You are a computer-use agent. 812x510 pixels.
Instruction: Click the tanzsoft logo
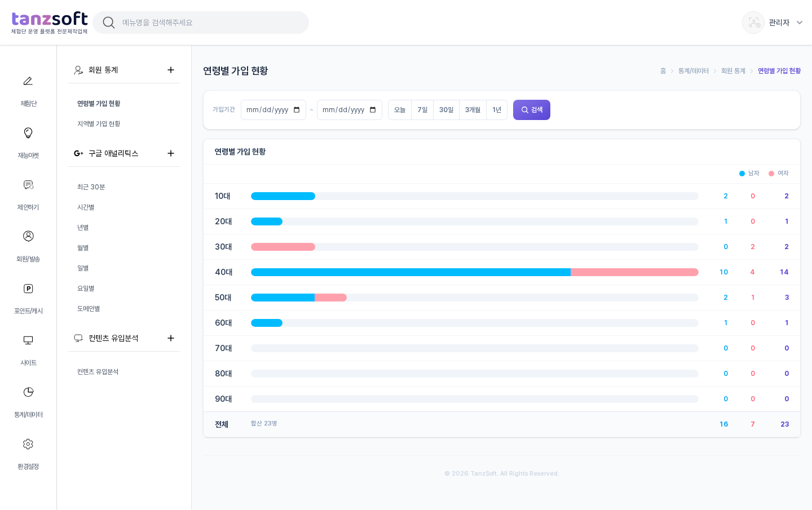tap(50, 23)
